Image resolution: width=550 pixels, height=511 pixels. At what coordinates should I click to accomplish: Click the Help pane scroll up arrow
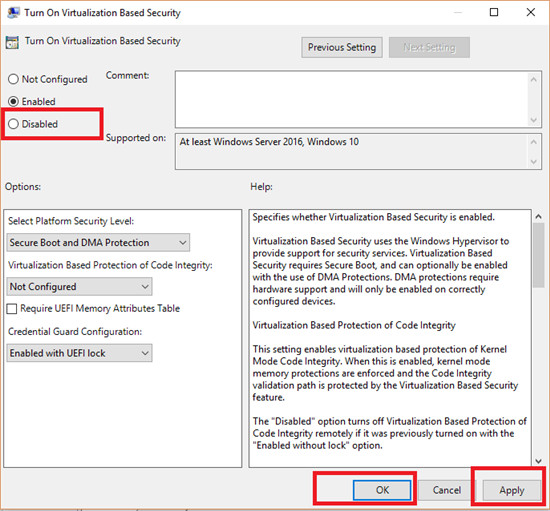tap(538, 217)
